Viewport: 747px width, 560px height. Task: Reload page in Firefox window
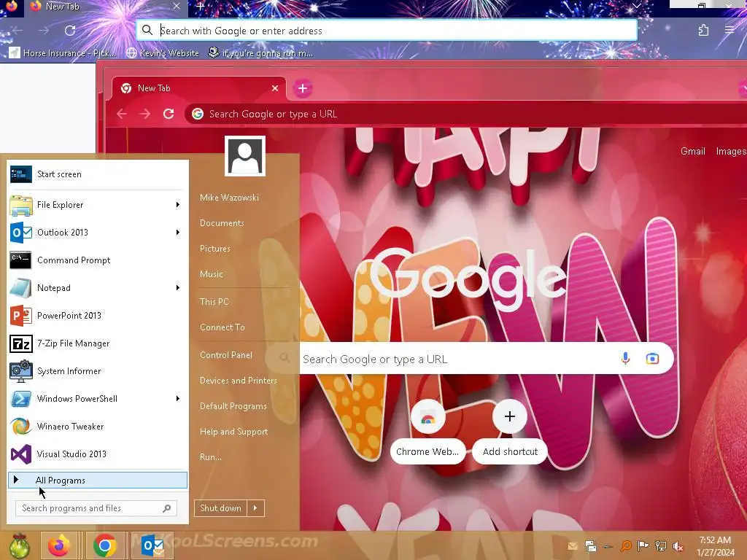pos(70,31)
